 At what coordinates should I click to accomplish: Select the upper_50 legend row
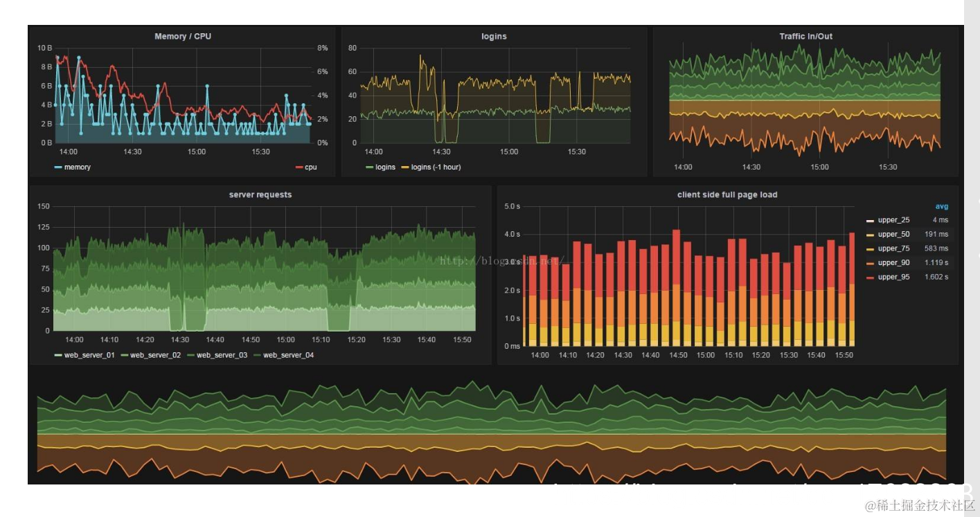pos(907,234)
